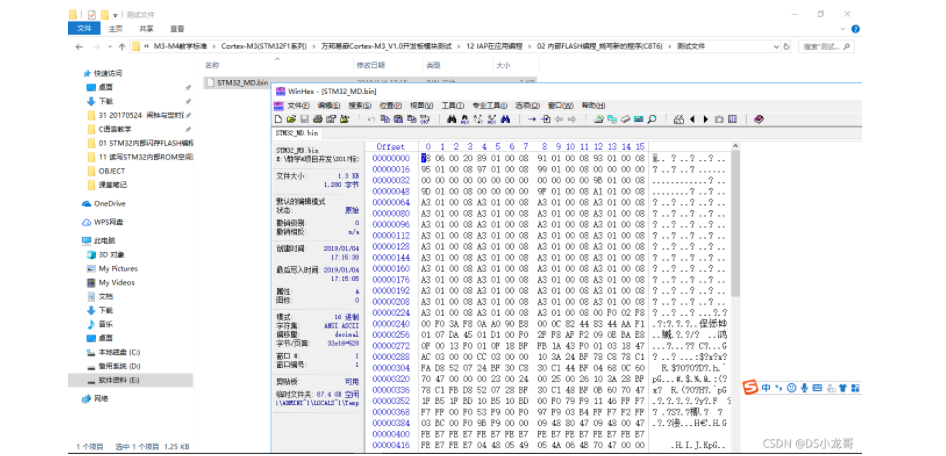
Task: Click the Find Text binoculars icon
Action: click(x=452, y=119)
